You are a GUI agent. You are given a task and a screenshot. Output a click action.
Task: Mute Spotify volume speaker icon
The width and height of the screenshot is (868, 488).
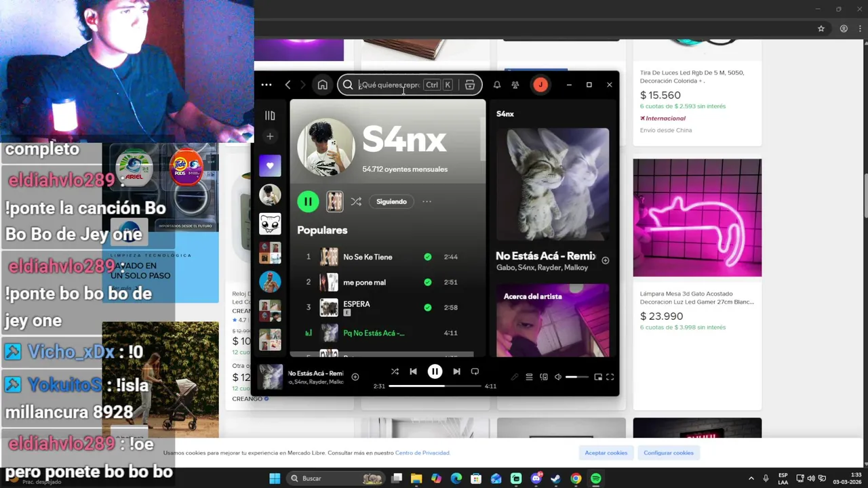click(x=558, y=377)
